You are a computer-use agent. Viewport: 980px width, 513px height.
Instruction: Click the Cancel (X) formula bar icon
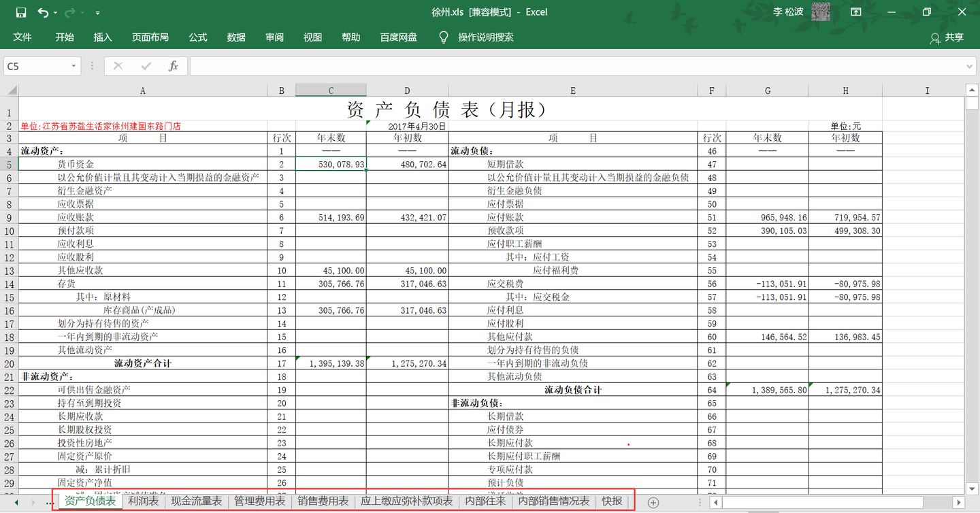click(118, 66)
